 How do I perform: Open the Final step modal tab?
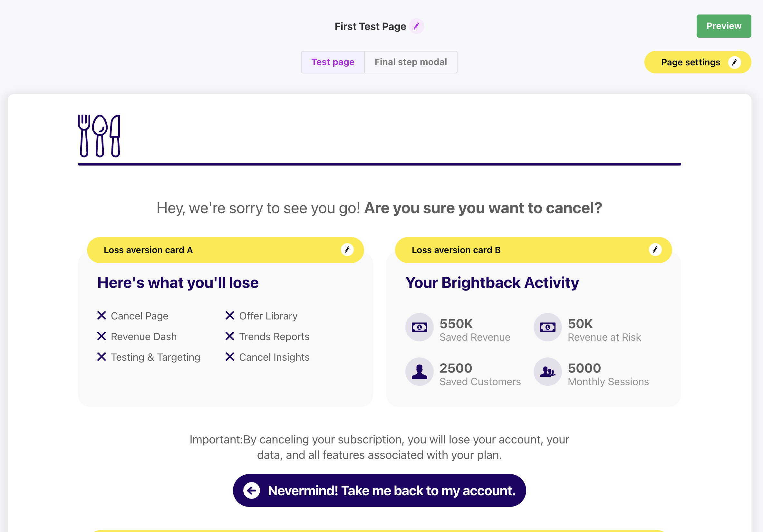[410, 62]
